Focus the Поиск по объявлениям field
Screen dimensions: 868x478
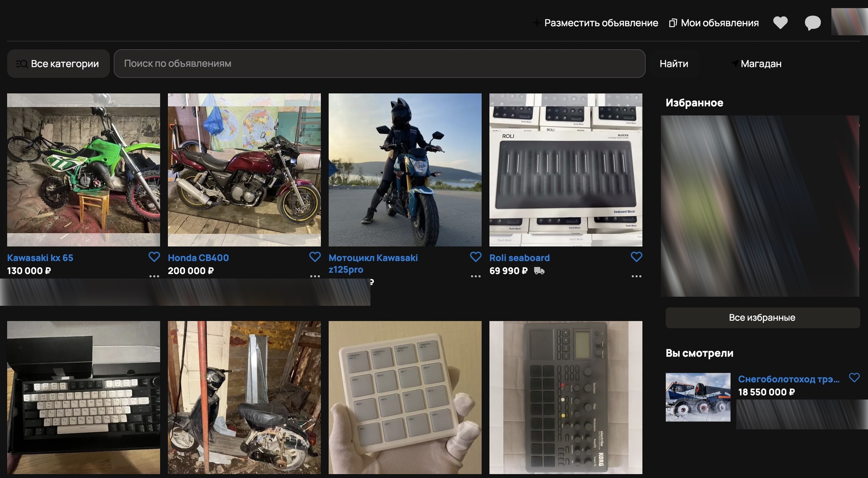point(379,64)
